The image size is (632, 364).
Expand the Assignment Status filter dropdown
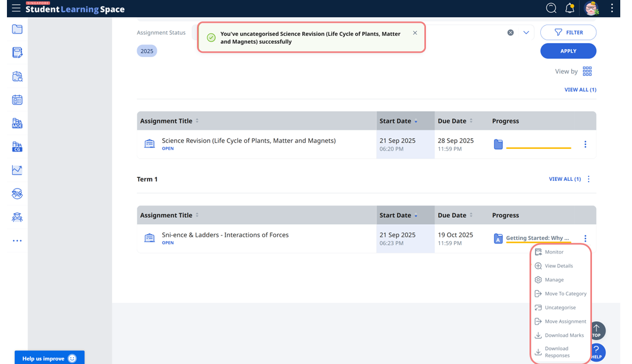coord(526,33)
